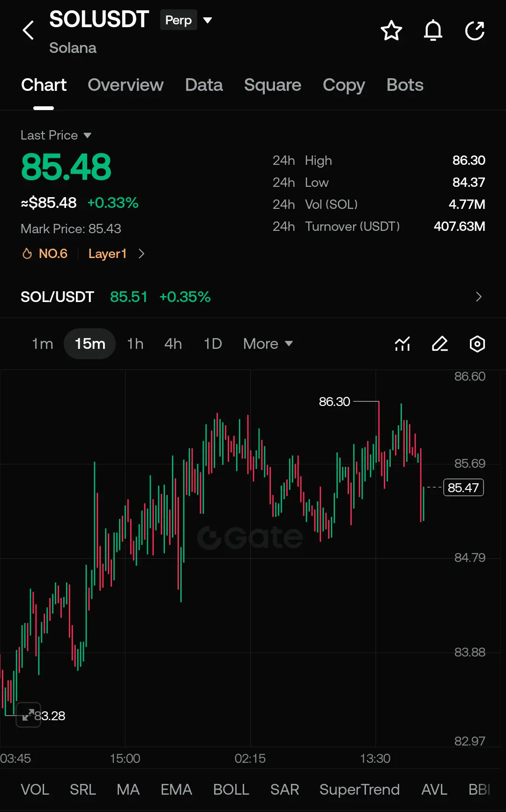Share the SOLUSDT chart via share icon
Screen dimensions: 506x812
(x=475, y=30)
